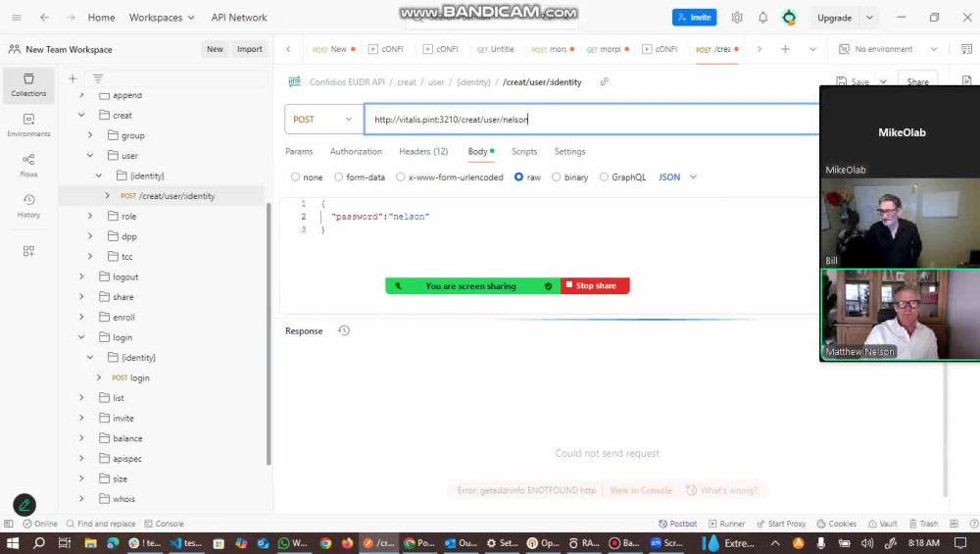Open the Upgrade dropdown arrow
980x554 pixels.
869,18
